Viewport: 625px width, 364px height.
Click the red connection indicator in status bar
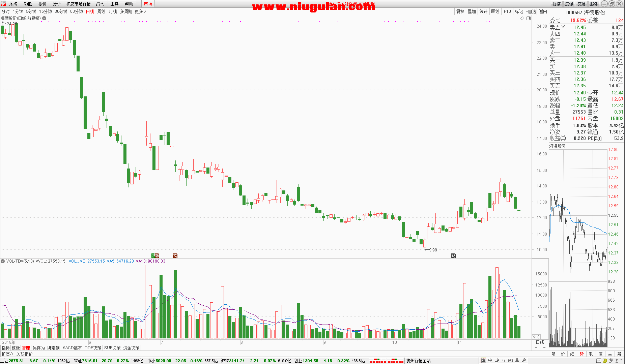pos(387,361)
